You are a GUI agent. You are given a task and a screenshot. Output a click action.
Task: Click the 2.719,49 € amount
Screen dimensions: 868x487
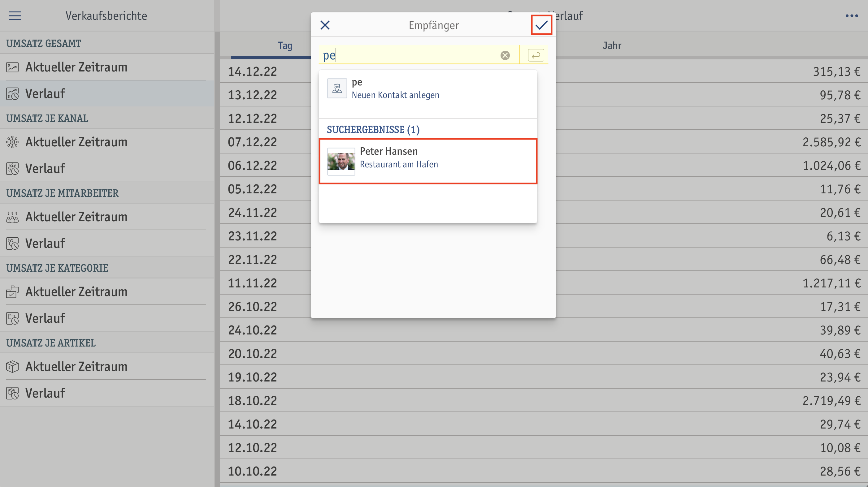pos(831,400)
